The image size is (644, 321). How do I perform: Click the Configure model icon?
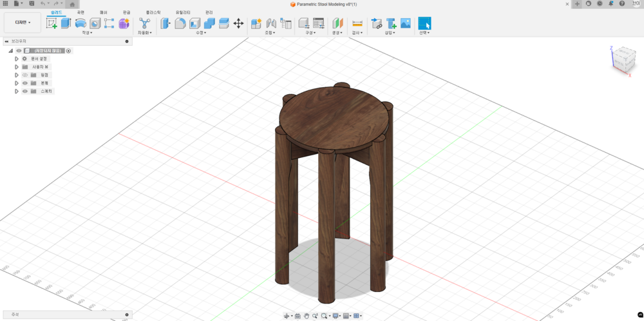coord(304,23)
